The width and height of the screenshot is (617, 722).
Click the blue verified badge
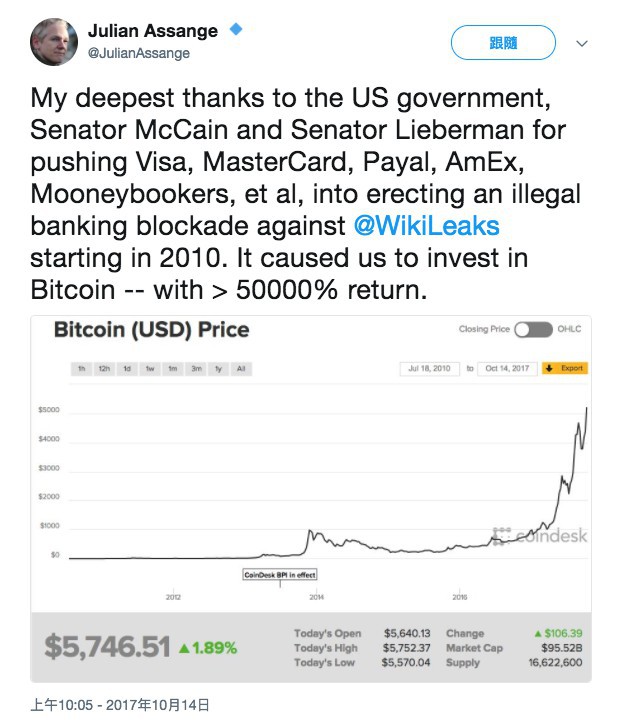click(236, 30)
